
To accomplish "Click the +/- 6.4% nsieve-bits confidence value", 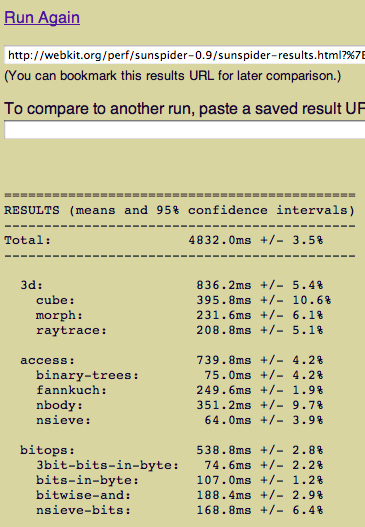I will (292, 510).
